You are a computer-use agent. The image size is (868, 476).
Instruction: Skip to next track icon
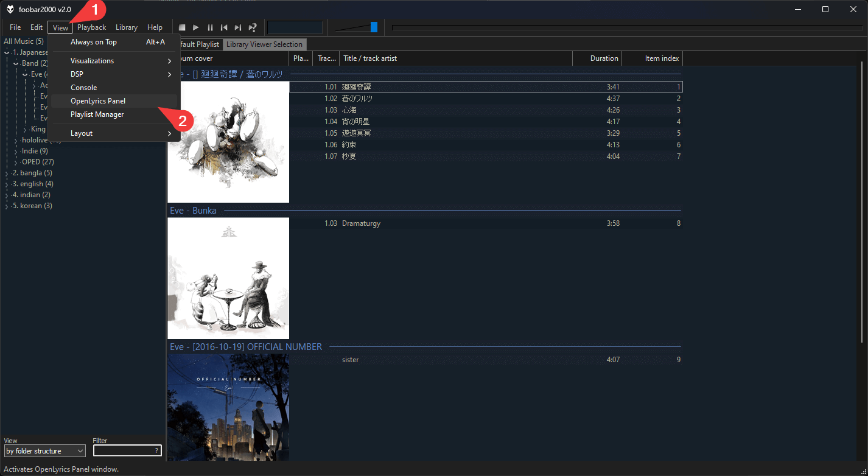238,27
